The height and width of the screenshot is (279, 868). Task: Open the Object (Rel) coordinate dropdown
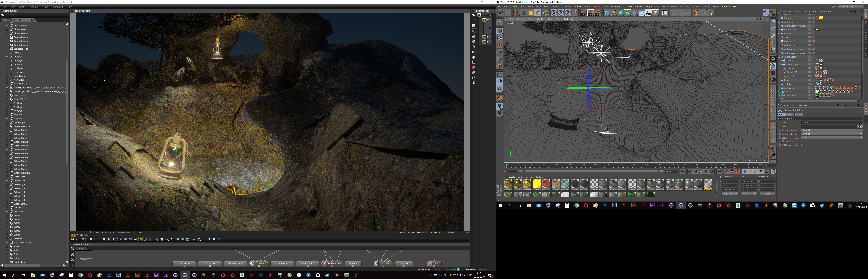coord(729,194)
